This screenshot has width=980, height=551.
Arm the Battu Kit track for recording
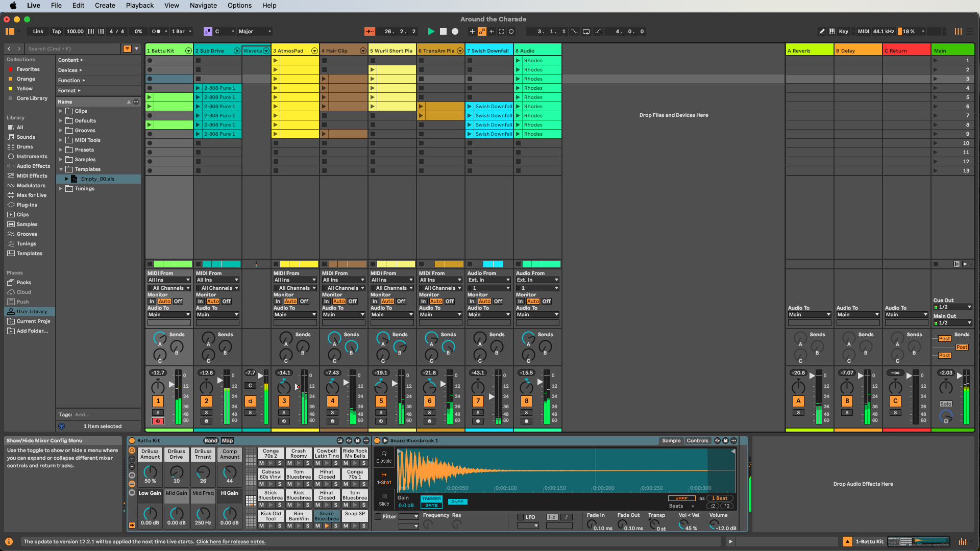tap(158, 421)
